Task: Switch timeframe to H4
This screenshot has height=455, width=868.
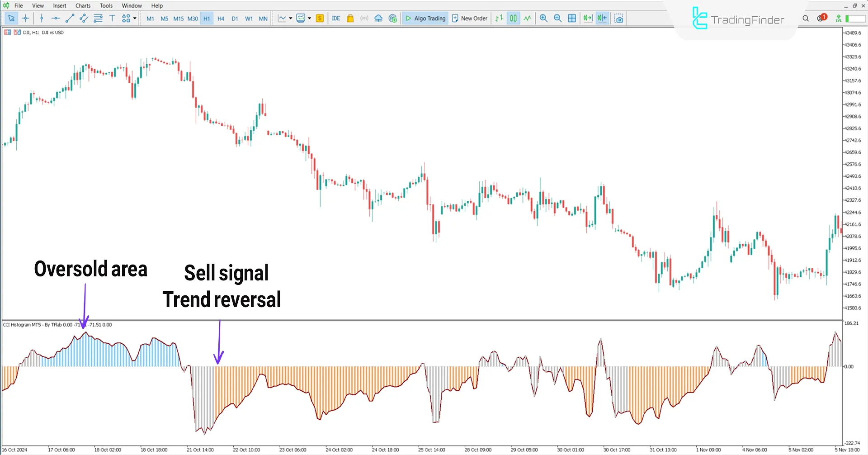Action: click(221, 18)
